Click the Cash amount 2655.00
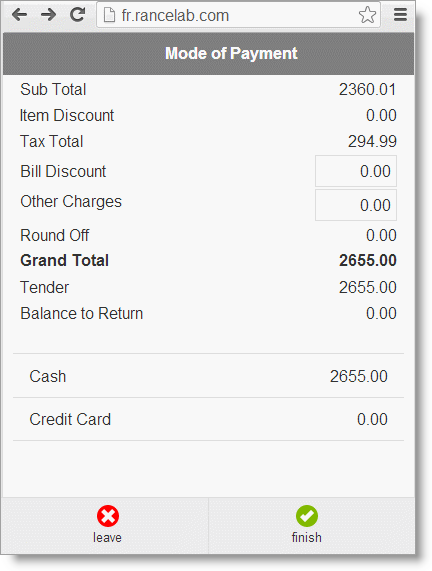The height and width of the screenshot is (571, 432). (359, 376)
